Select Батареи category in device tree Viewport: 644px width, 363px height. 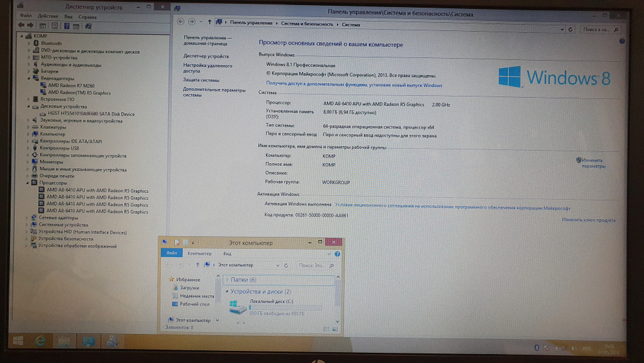tap(50, 71)
